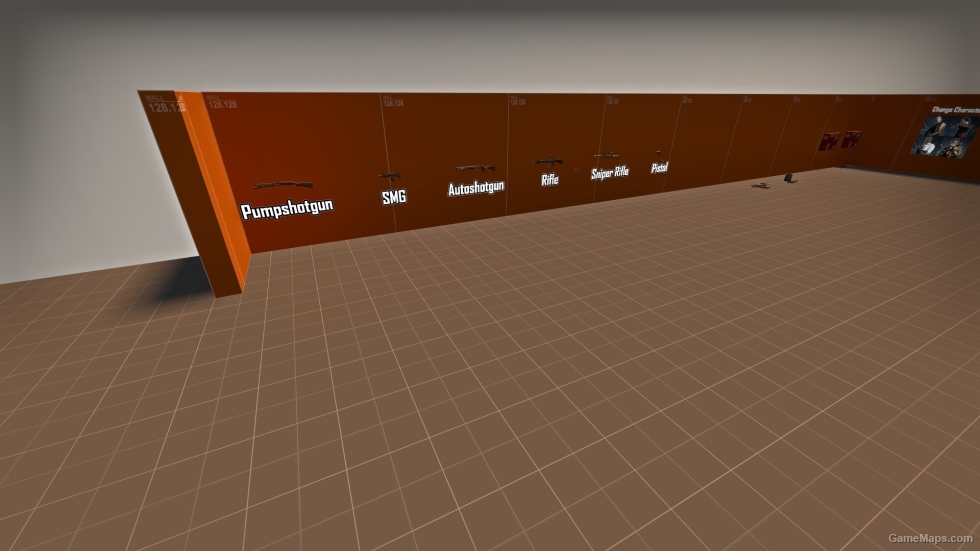Click the Sniper Rifle label
This screenshot has height=551, width=980.
[610, 172]
